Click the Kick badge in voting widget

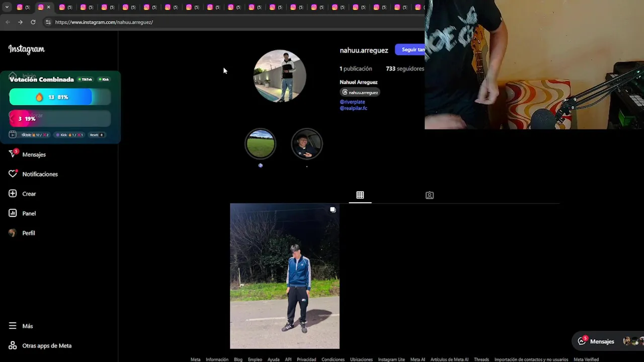point(104,79)
